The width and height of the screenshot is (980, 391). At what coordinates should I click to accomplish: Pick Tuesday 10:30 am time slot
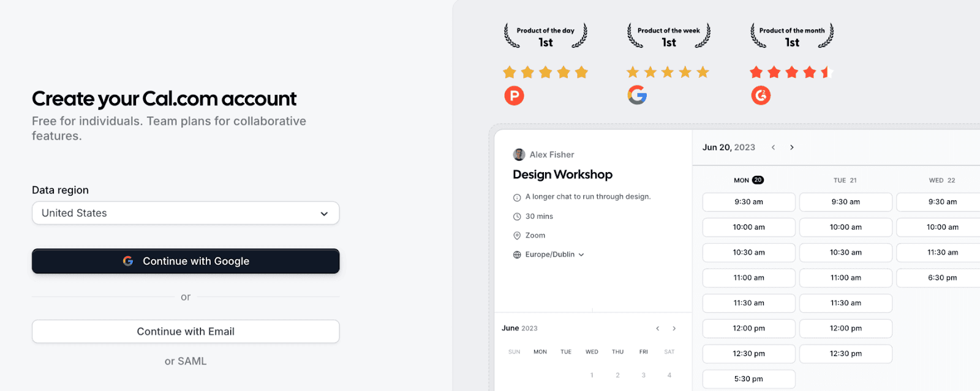click(x=846, y=252)
